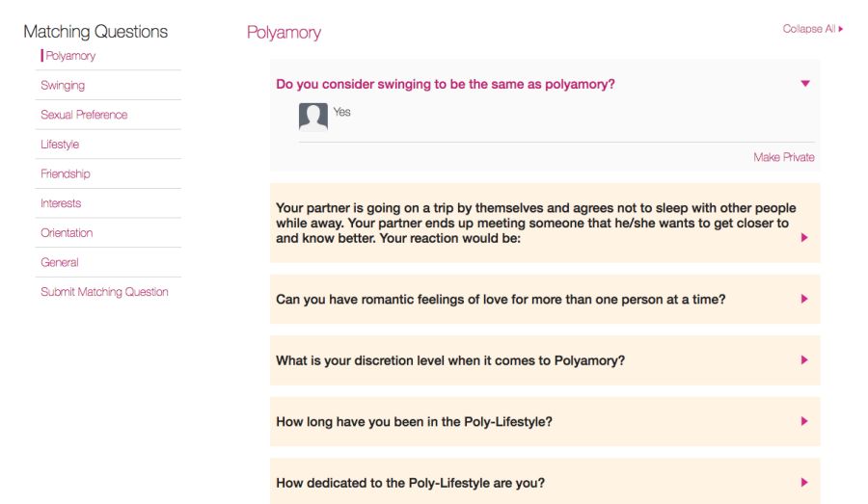The width and height of the screenshot is (868, 504).
Task: Expand romantic feelings for multiple people question
Action: click(x=805, y=299)
